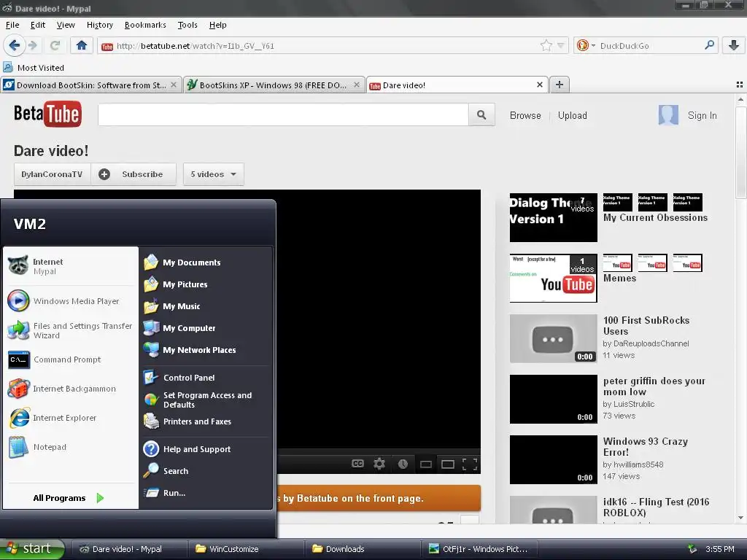Open the View menu
Viewport: 747px width, 560px height.
pyautogui.click(x=66, y=25)
